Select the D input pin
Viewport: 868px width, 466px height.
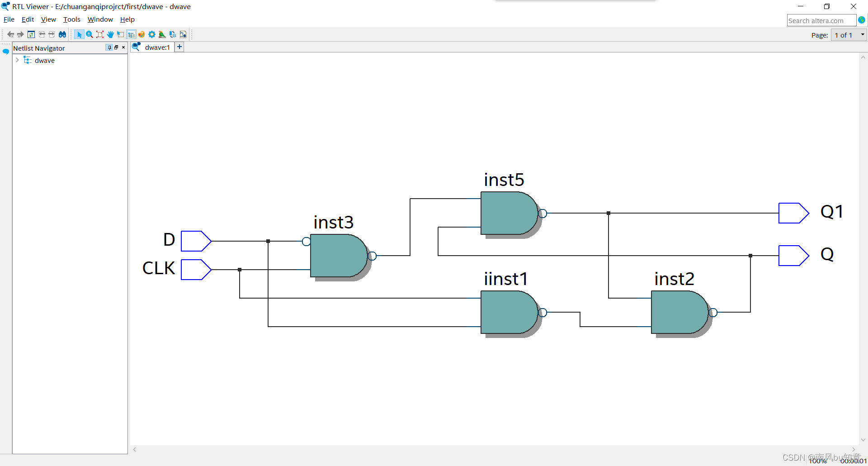pos(196,241)
